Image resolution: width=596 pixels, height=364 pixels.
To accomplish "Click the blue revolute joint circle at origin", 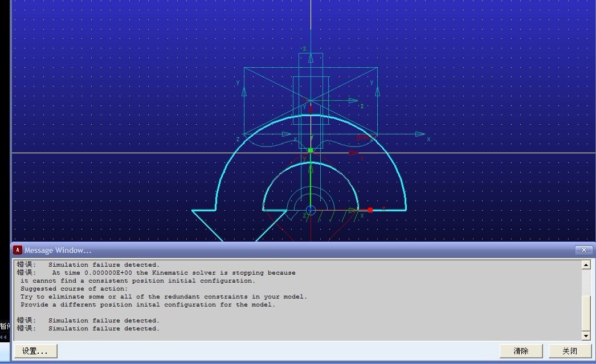I will pos(311,210).
